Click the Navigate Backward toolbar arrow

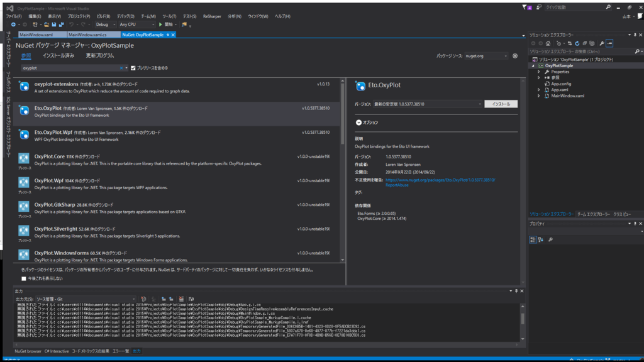tap(14, 23)
